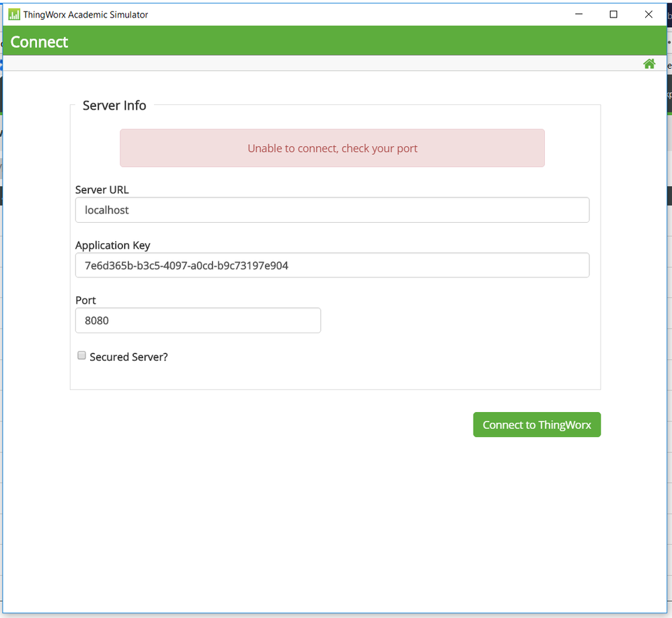Click the ThingWorx app icon in title bar

(x=13, y=15)
